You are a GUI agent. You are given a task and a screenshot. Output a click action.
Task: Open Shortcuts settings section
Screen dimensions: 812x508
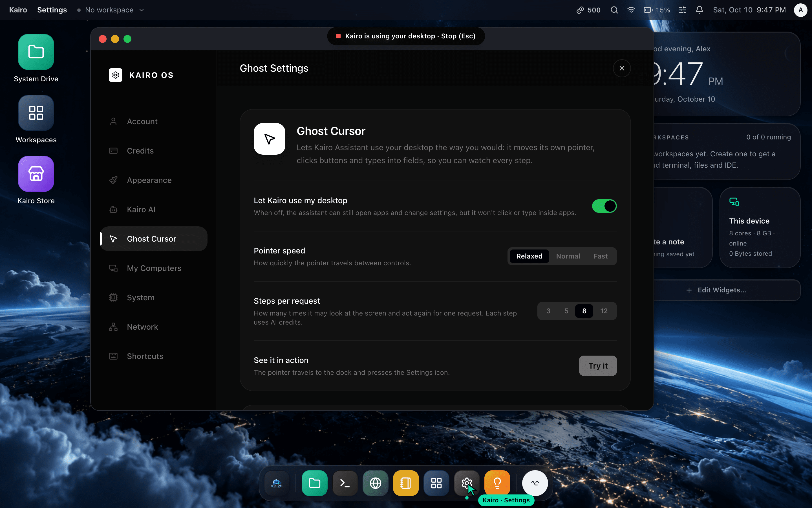tap(154, 356)
